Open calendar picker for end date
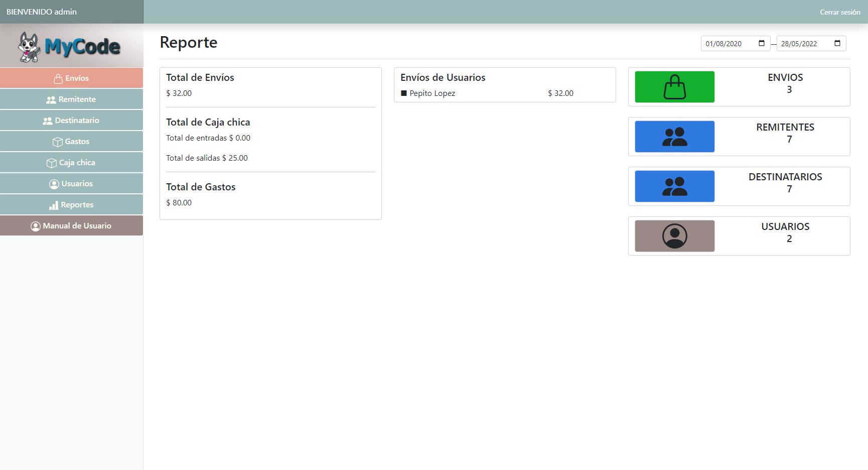 [837, 43]
